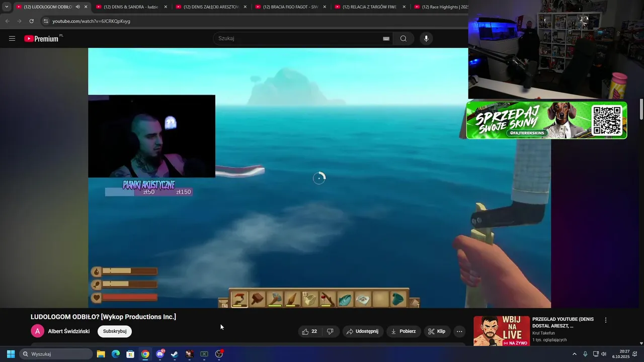This screenshot has height=362, width=644.
Task: Create a clip with Klip button
Action: (x=437, y=331)
